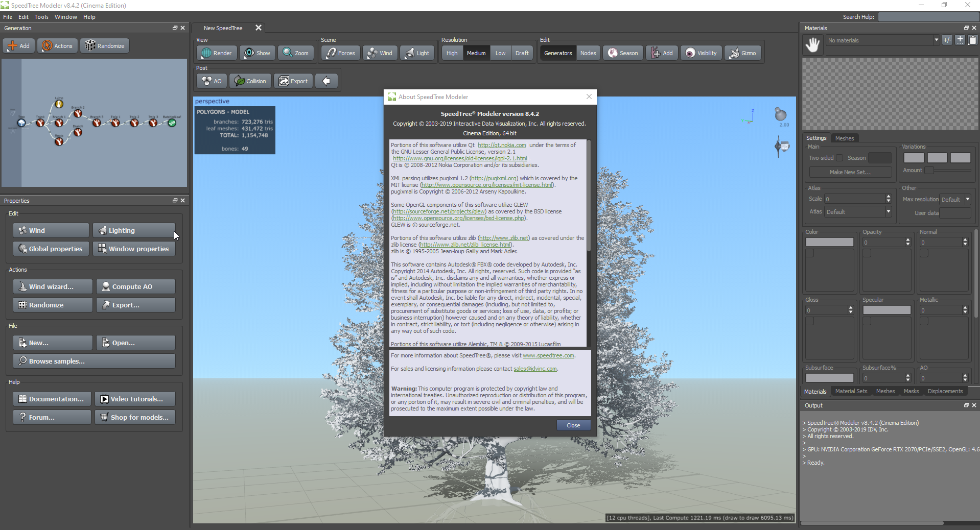980x530 pixels.
Task: Open the Max resolution Default dropdown
Action: click(955, 200)
